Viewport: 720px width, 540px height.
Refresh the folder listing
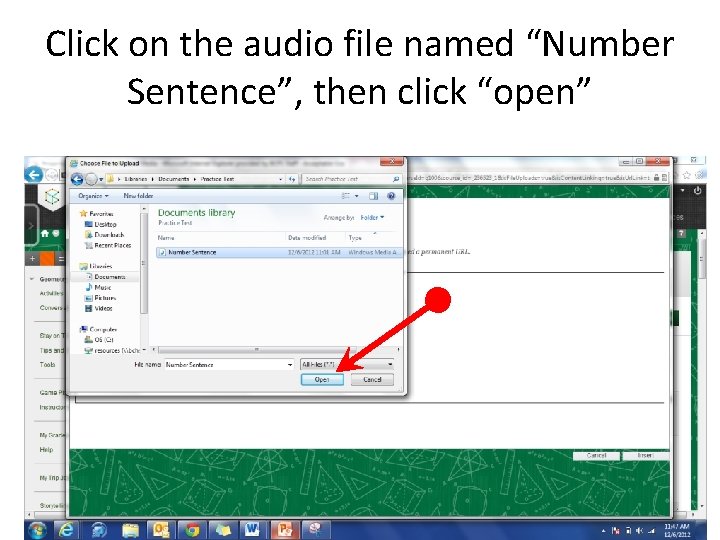pos(292,179)
